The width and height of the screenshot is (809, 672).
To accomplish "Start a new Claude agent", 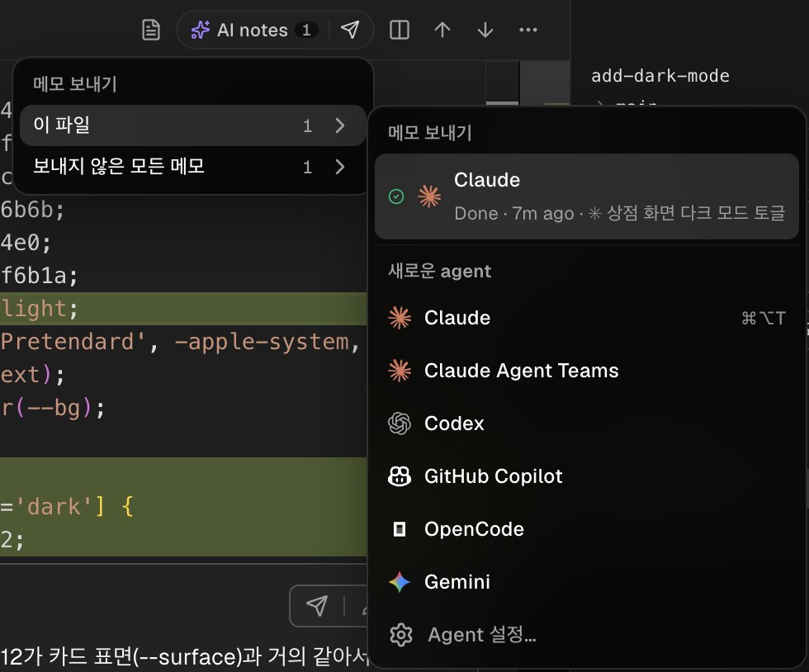I will (587, 318).
